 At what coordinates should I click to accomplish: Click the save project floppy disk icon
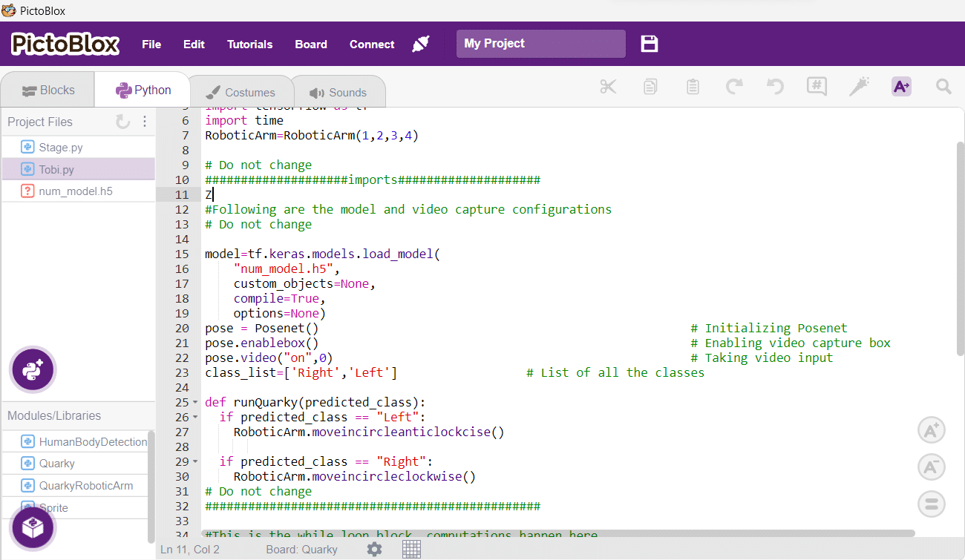650,44
